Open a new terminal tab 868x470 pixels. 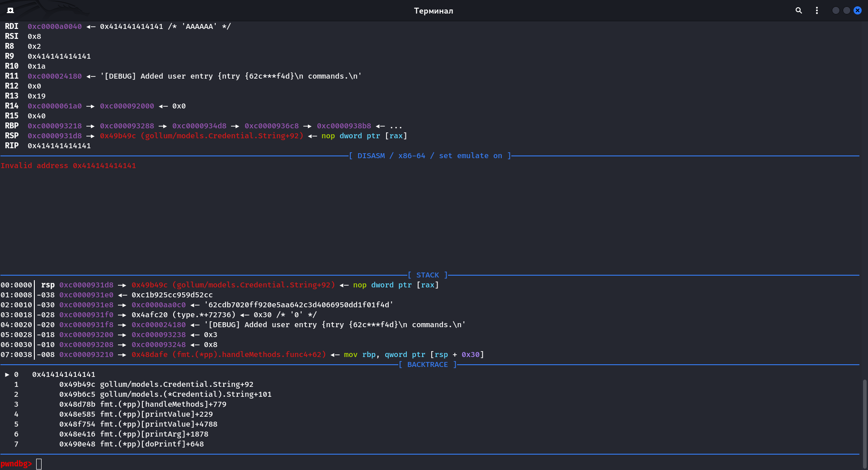10,10
